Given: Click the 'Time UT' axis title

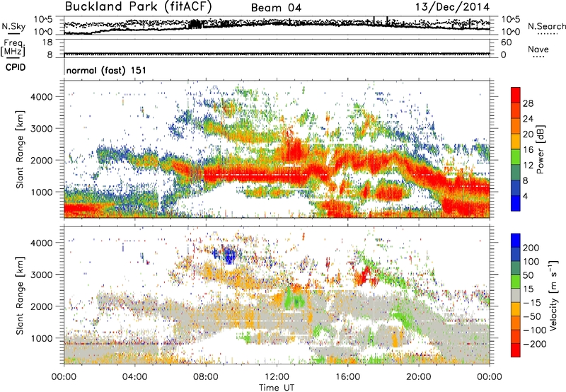Looking at the screenshot, I should (277, 387).
